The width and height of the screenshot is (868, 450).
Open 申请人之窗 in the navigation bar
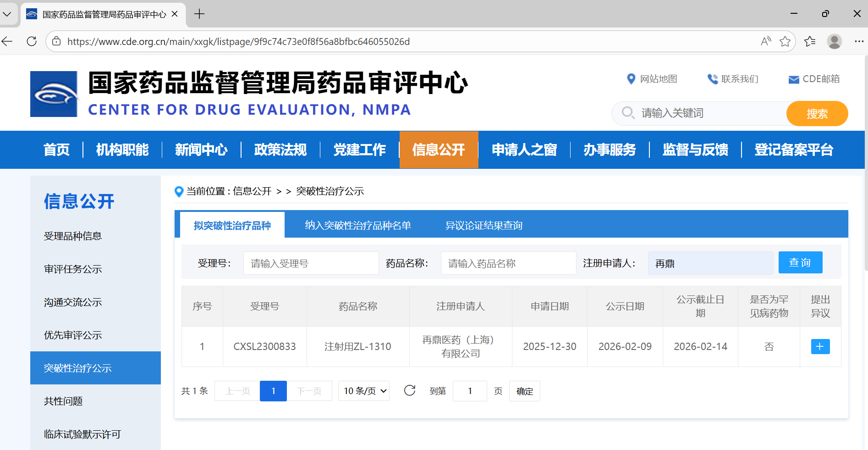pyautogui.click(x=524, y=150)
